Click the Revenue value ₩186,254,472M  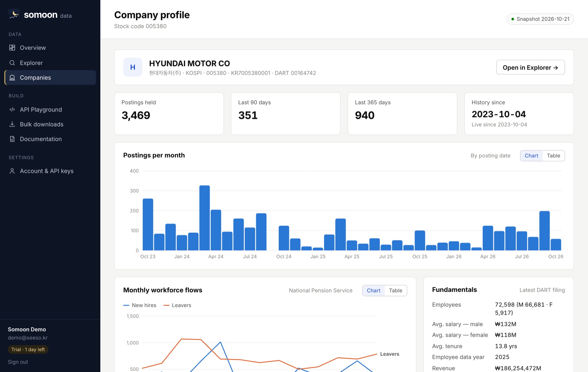(x=518, y=368)
